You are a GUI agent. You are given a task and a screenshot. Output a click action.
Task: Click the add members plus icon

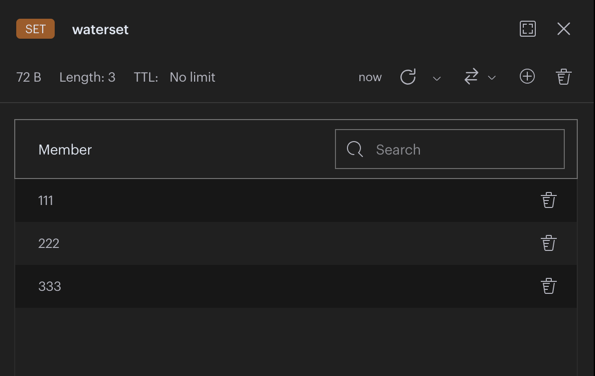click(x=527, y=77)
